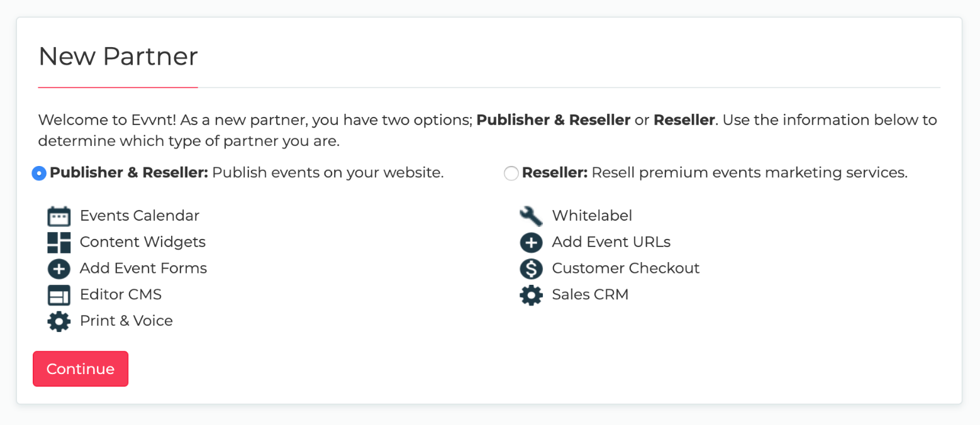Click the 'Sales CRM' text label
This screenshot has height=425, width=980.
[x=590, y=295]
